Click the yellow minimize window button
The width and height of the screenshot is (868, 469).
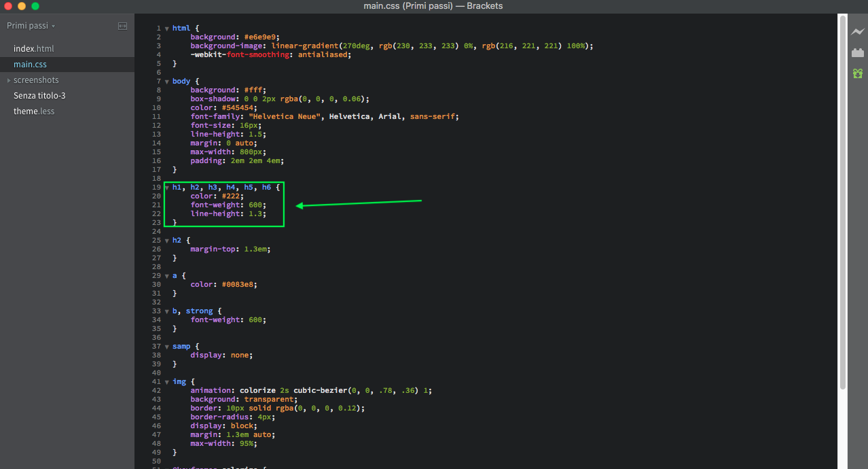tap(22, 6)
